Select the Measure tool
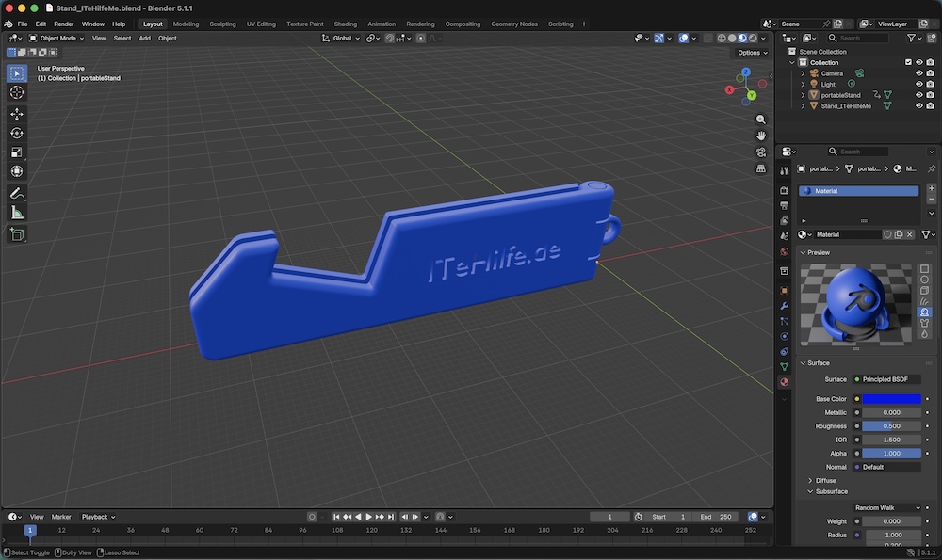Image resolution: width=942 pixels, height=560 pixels. click(x=17, y=213)
